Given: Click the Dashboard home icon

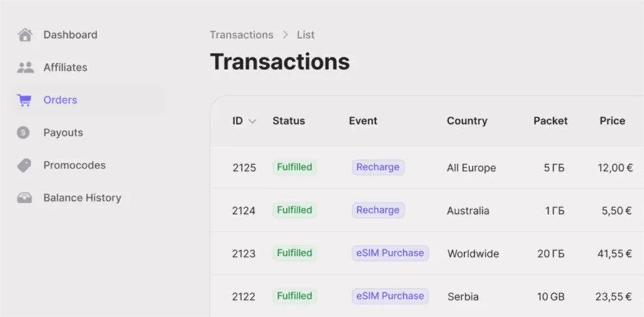Looking at the screenshot, I should (25, 35).
